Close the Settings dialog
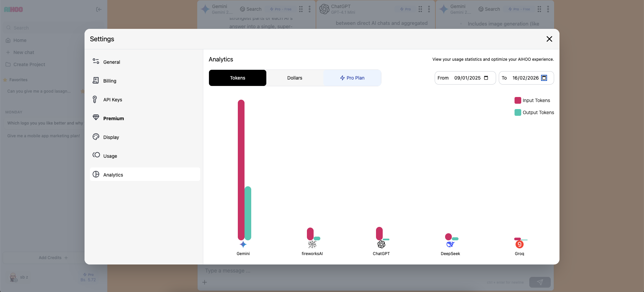Screen dimensions: 644x292 click(x=549, y=39)
